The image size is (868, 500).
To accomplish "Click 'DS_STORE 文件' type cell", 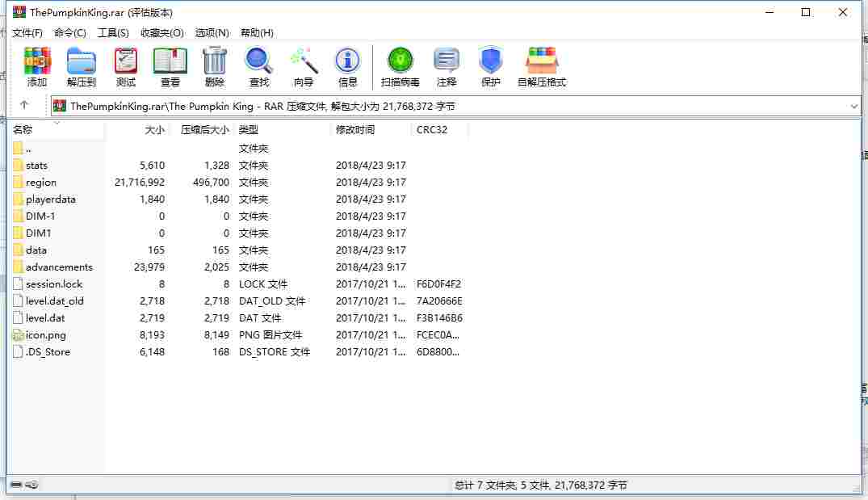I will pos(275,351).
